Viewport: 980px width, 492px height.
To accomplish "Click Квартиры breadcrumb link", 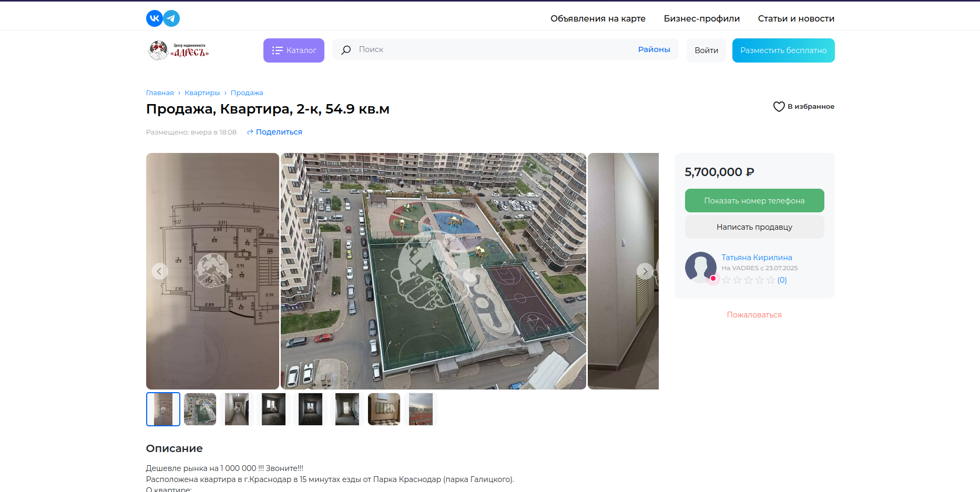I will [202, 93].
